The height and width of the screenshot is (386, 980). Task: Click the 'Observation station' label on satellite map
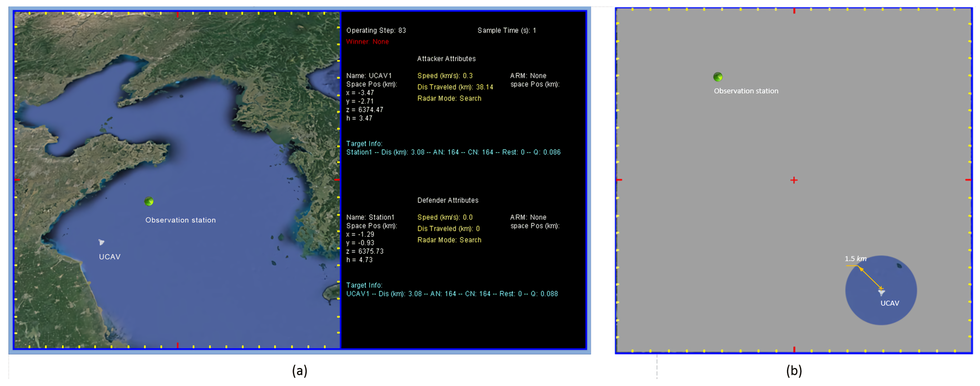(180, 220)
